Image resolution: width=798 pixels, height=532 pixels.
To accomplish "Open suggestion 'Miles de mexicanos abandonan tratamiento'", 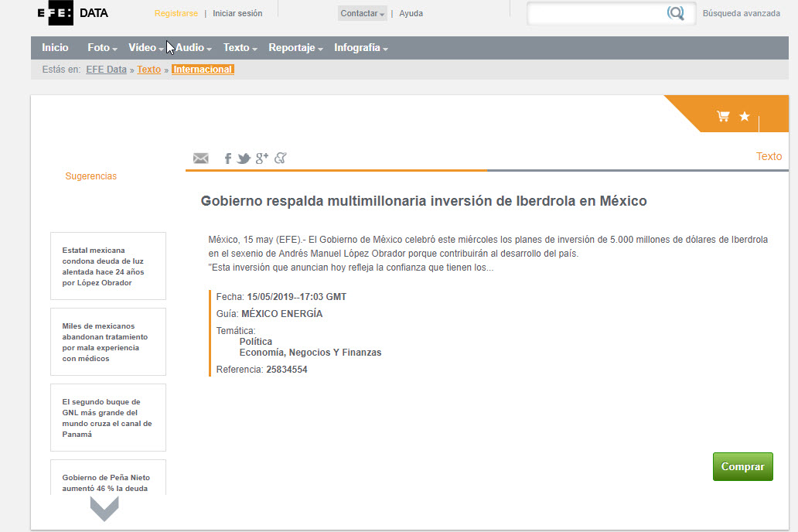I will tap(108, 342).
